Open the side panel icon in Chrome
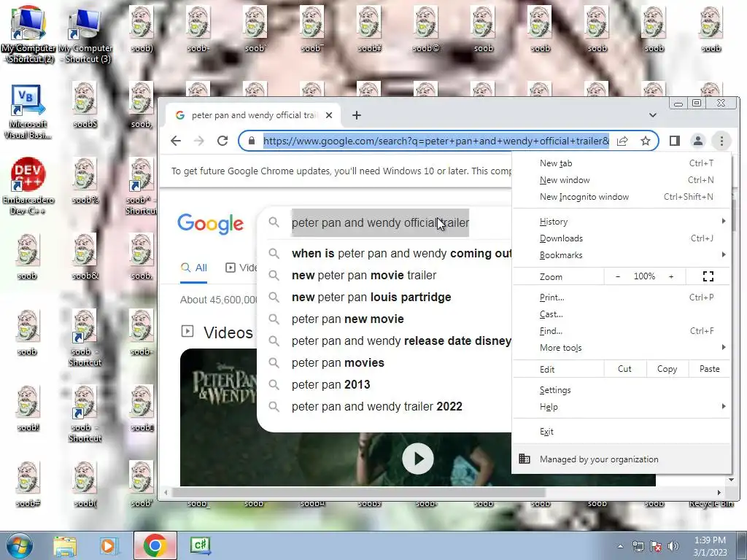The image size is (747, 560). (x=675, y=141)
